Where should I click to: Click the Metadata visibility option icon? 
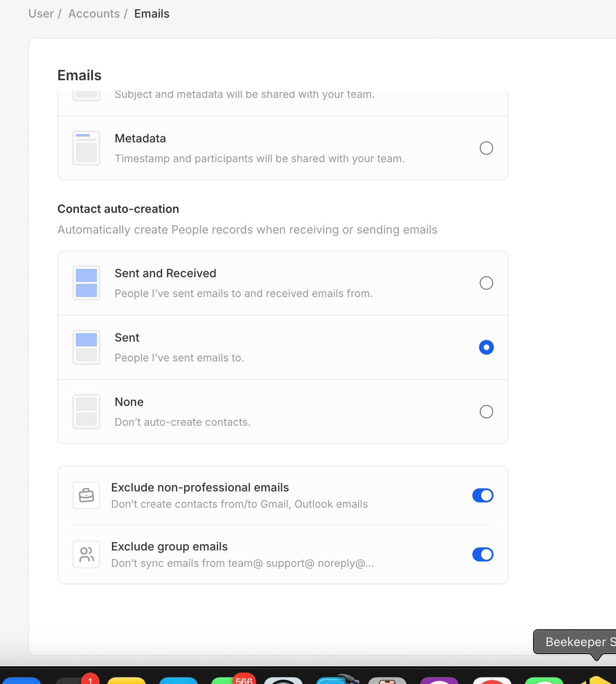(x=86, y=148)
